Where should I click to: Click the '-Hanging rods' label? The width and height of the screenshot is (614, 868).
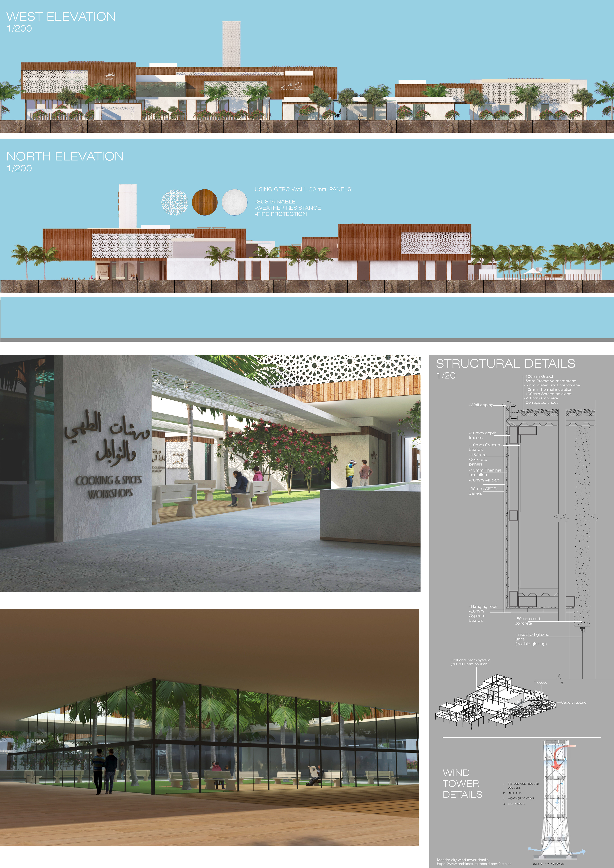click(483, 606)
